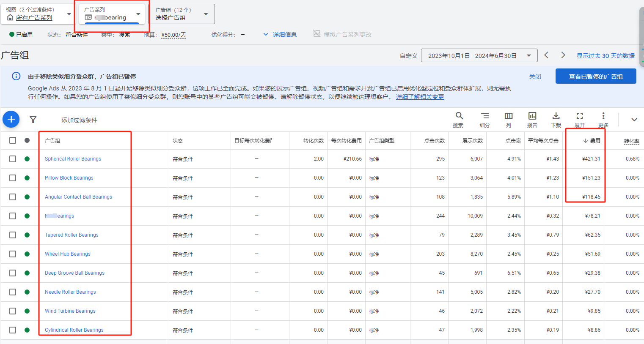
Task: Open the Needle Roller Bearings ad group
Action: point(70,292)
